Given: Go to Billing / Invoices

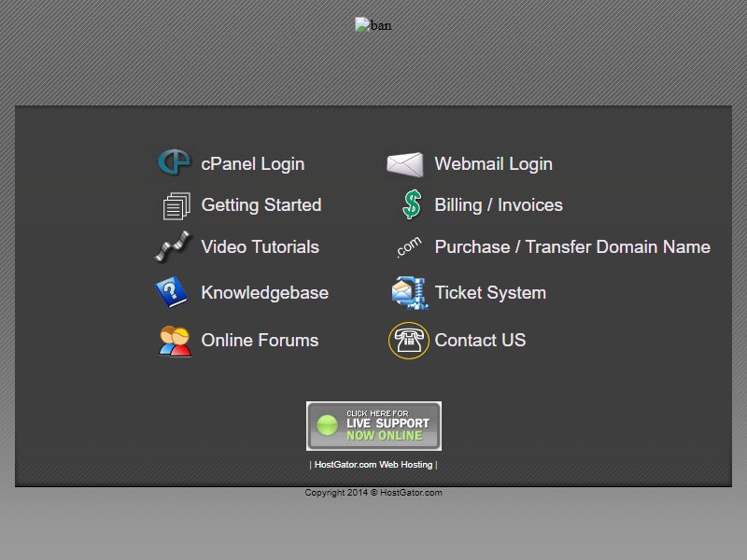Looking at the screenshot, I should click(x=499, y=204).
